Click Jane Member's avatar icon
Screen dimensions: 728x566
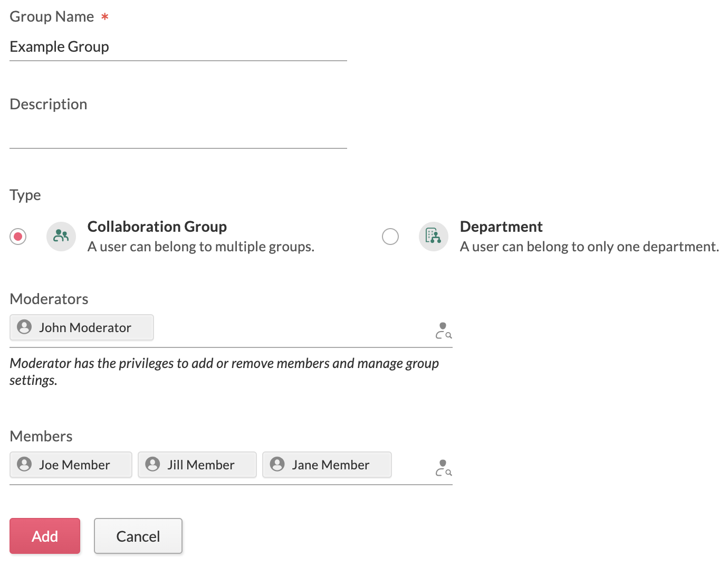(276, 465)
